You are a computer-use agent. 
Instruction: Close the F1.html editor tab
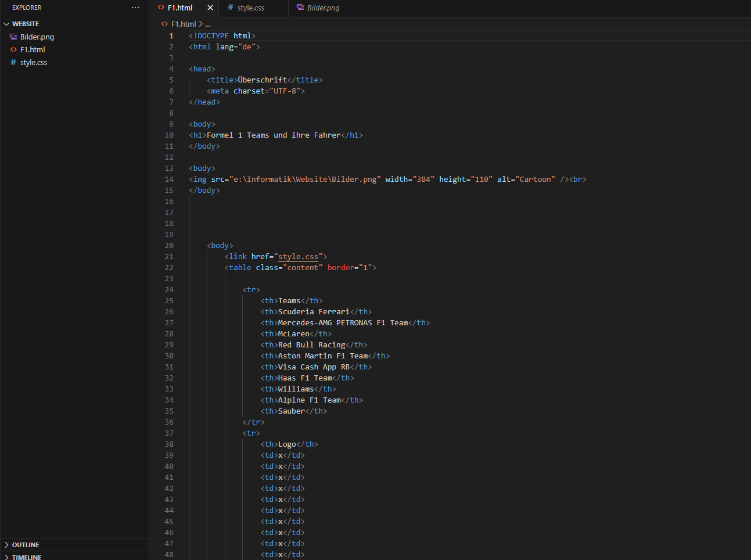[x=210, y=8]
